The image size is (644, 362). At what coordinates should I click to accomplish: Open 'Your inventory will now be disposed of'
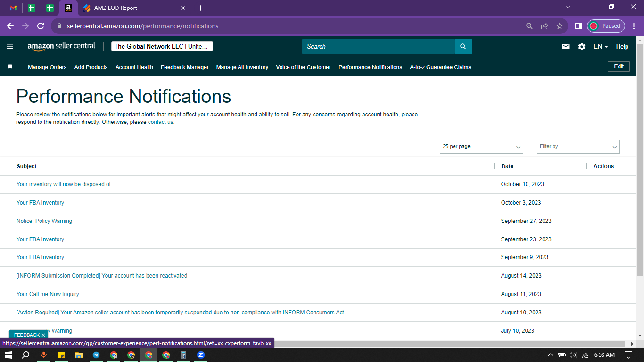click(64, 184)
